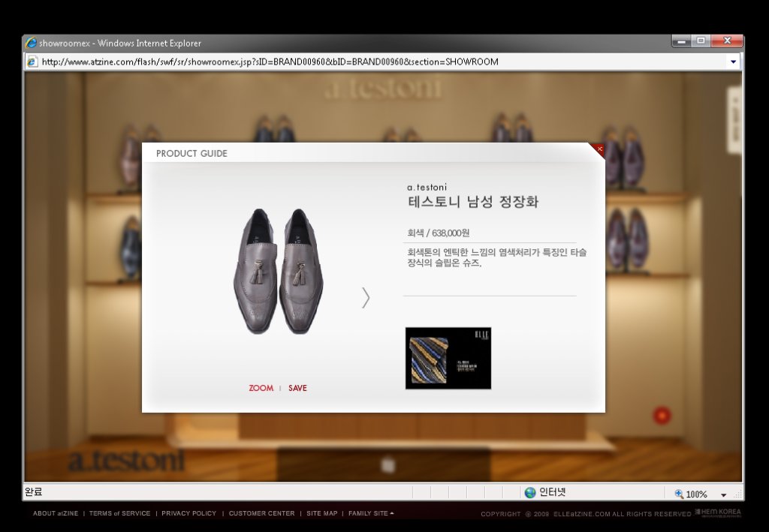Show the next product image with the arrow
Viewport: 769px width, 532px height.
[366, 297]
